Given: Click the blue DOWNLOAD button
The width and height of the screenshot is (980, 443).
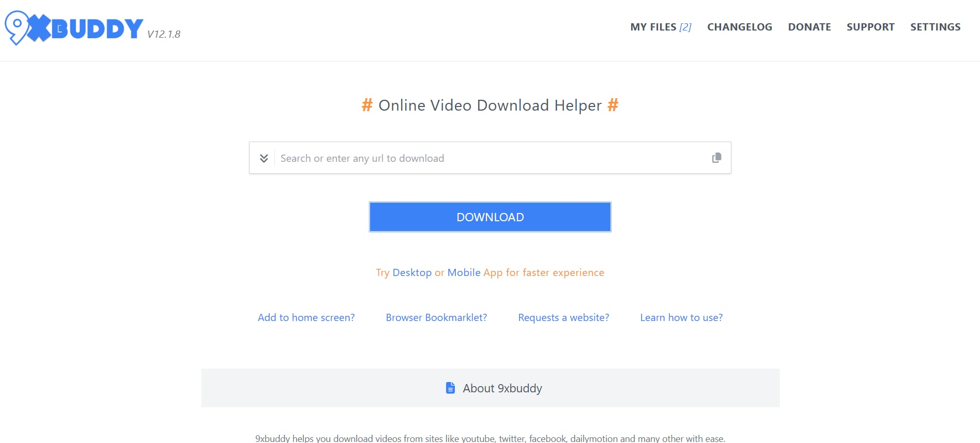Looking at the screenshot, I should [490, 217].
